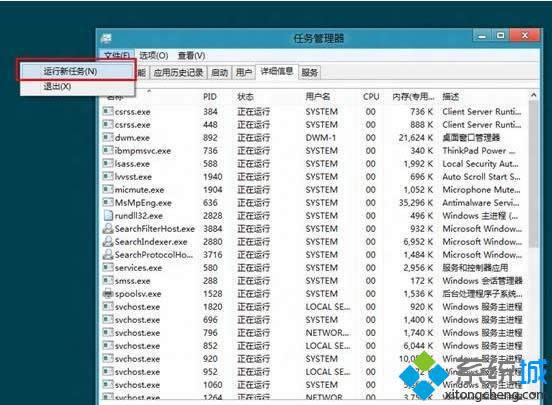Click the SearchProtocolHost process icon
552x405 pixels.
(108, 255)
